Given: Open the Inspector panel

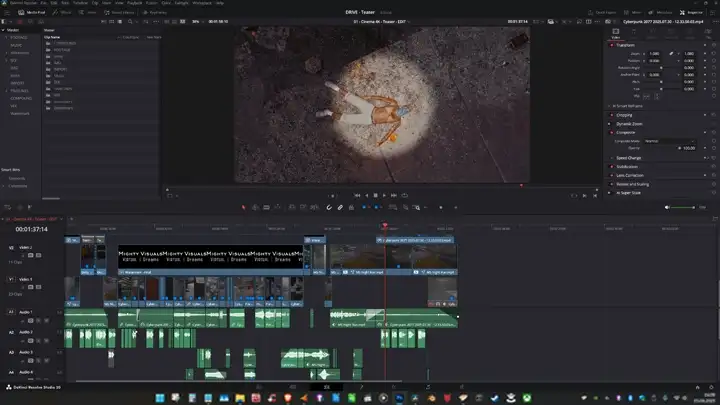Looking at the screenshot, I should pyautogui.click(x=693, y=12).
